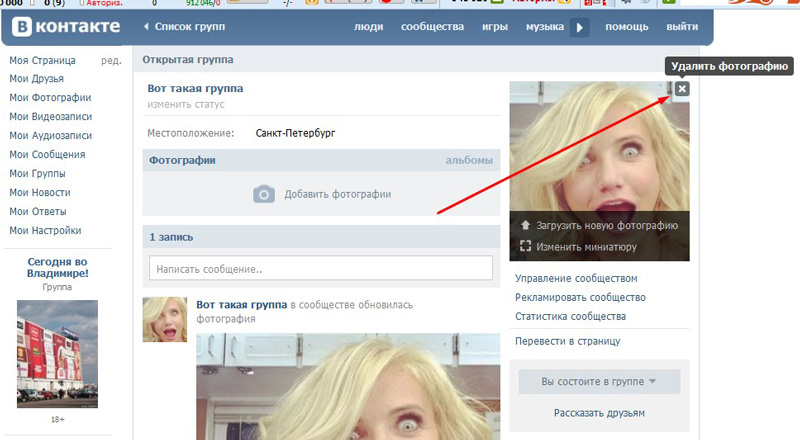Screen dimensions: 800x440
Task: Open the сообщества menu item
Action: tap(432, 27)
